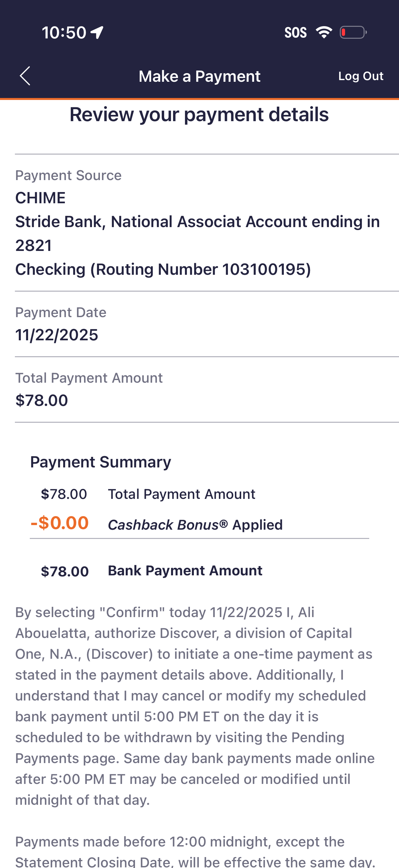Tap the orange -$0.00 cashback amount
The height and width of the screenshot is (868, 399).
tap(60, 523)
